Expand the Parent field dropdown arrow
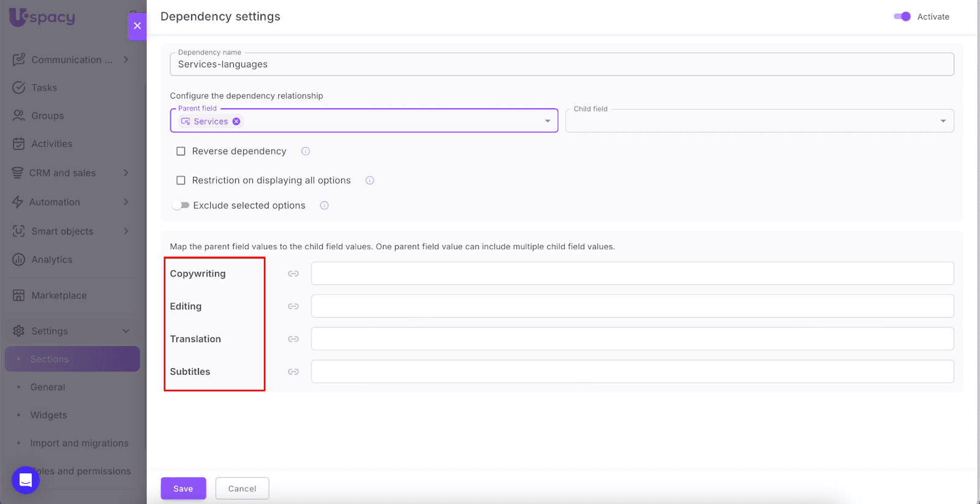 point(548,121)
